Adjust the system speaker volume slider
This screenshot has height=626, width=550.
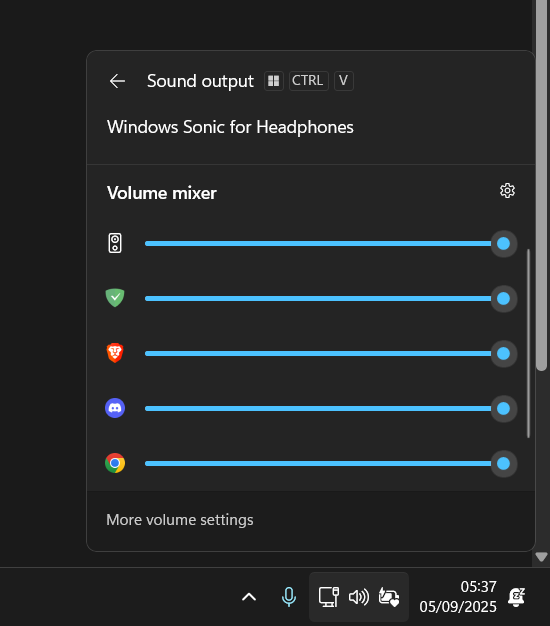click(x=331, y=244)
